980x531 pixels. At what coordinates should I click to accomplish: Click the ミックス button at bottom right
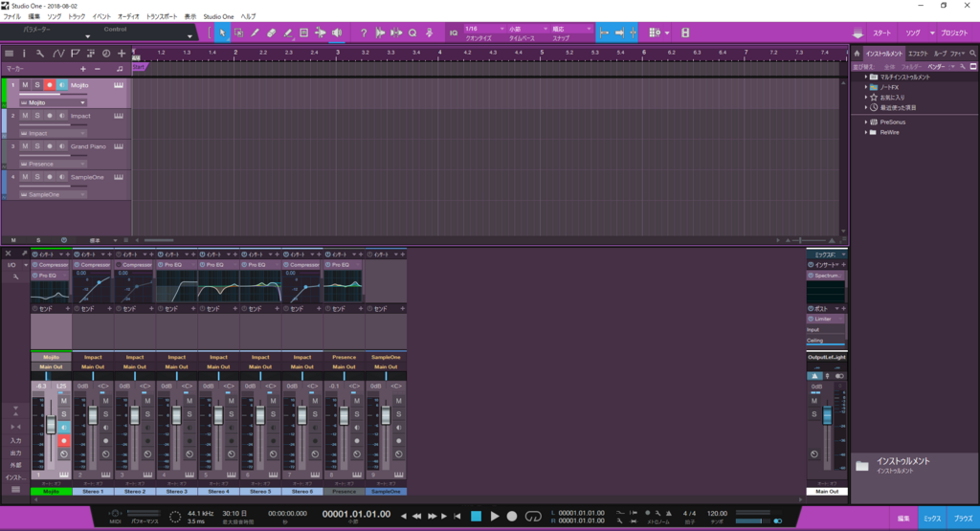coord(932,519)
